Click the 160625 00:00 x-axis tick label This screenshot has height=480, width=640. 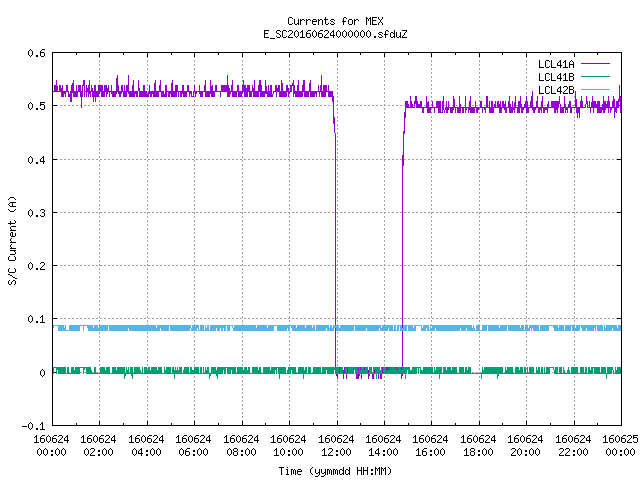[620, 446]
